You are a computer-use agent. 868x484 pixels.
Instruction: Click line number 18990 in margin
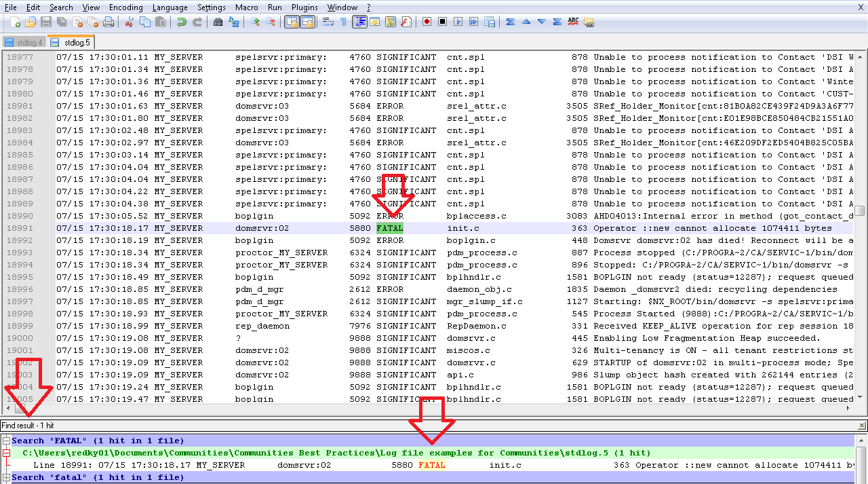(20, 216)
